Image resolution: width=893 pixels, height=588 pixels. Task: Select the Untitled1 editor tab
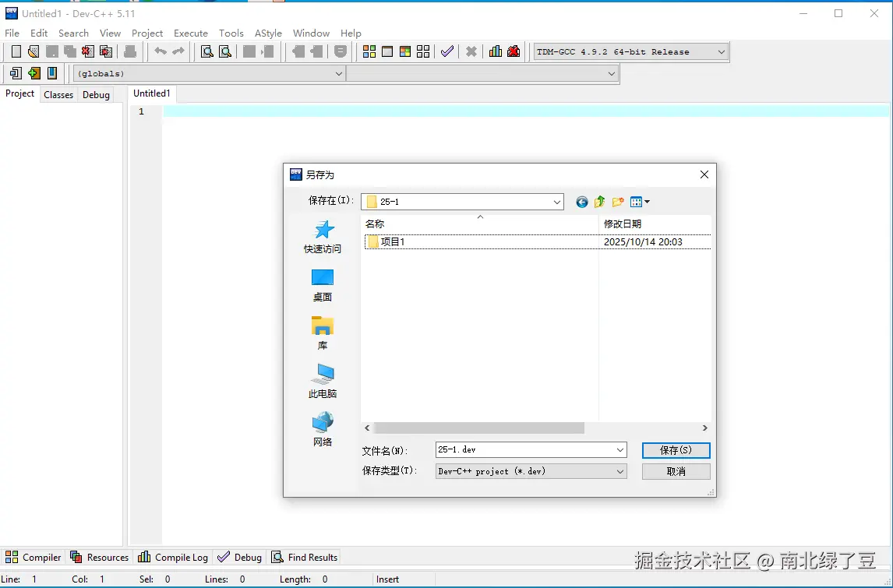(152, 93)
